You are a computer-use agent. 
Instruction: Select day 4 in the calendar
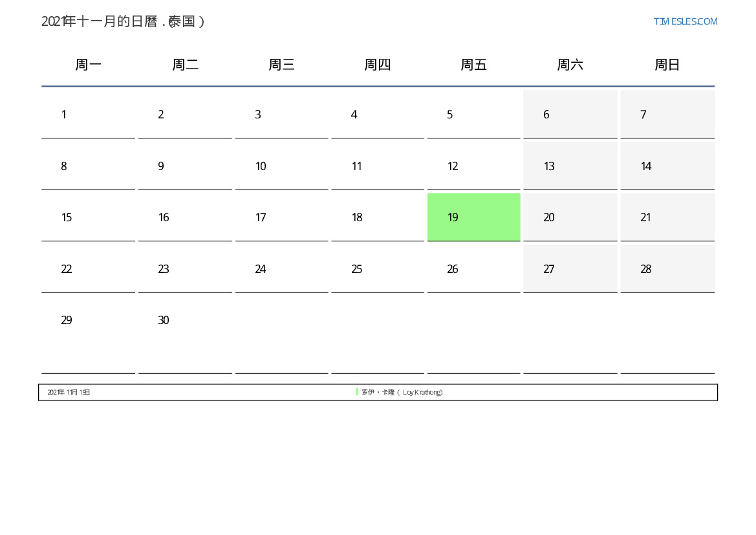coord(378,115)
